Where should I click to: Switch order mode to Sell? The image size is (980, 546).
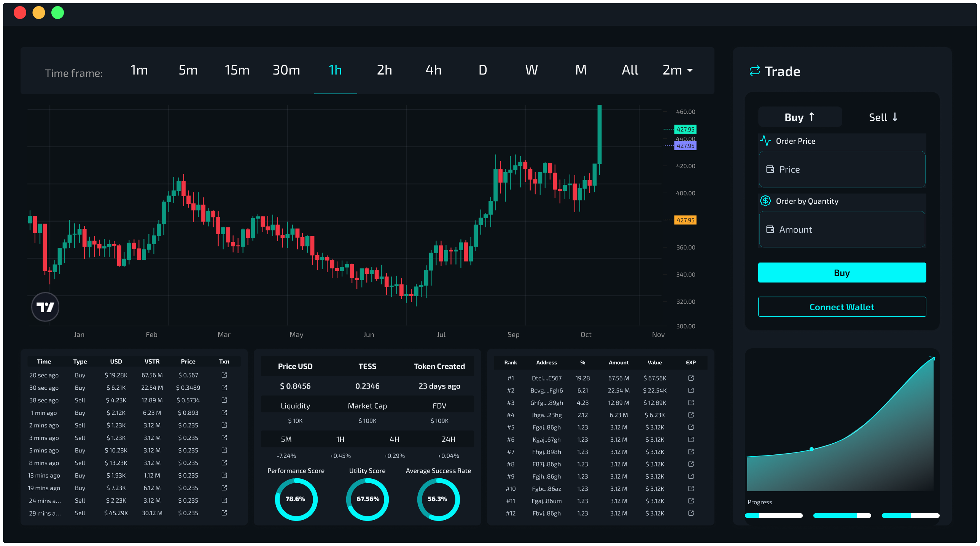[x=883, y=117]
